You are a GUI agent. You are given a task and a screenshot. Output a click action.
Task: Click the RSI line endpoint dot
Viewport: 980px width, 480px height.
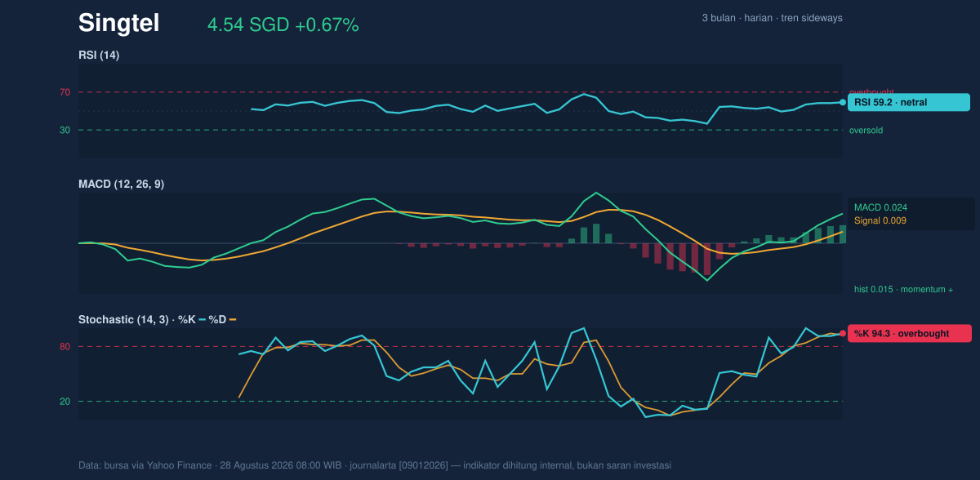(843, 102)
